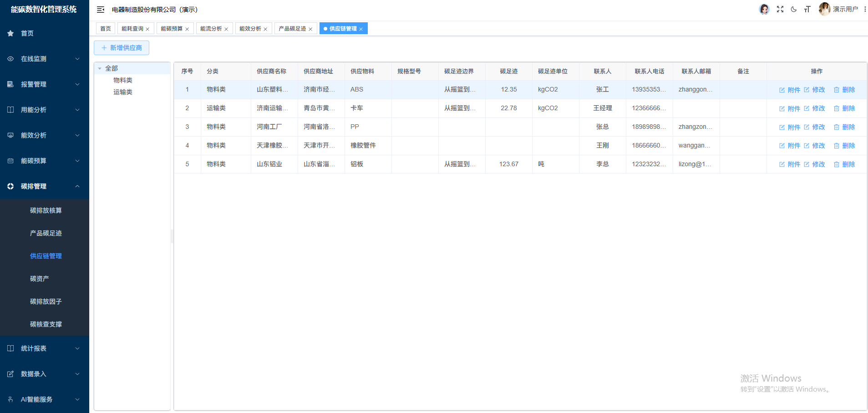Click the 新增供应商 button
This screenshot has height=413, width=868.
[121, 47]
